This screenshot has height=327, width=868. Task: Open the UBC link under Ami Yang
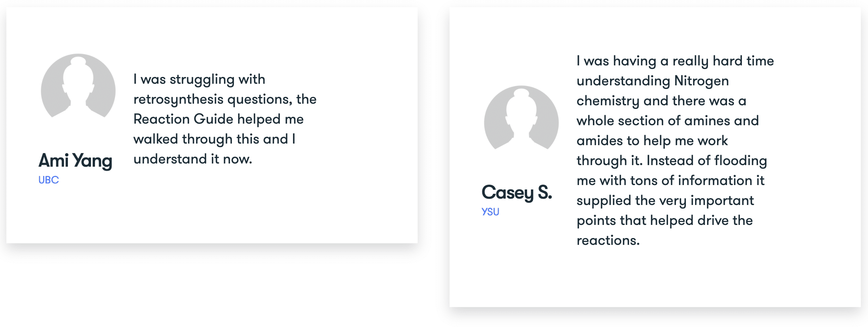click(48, 180)
